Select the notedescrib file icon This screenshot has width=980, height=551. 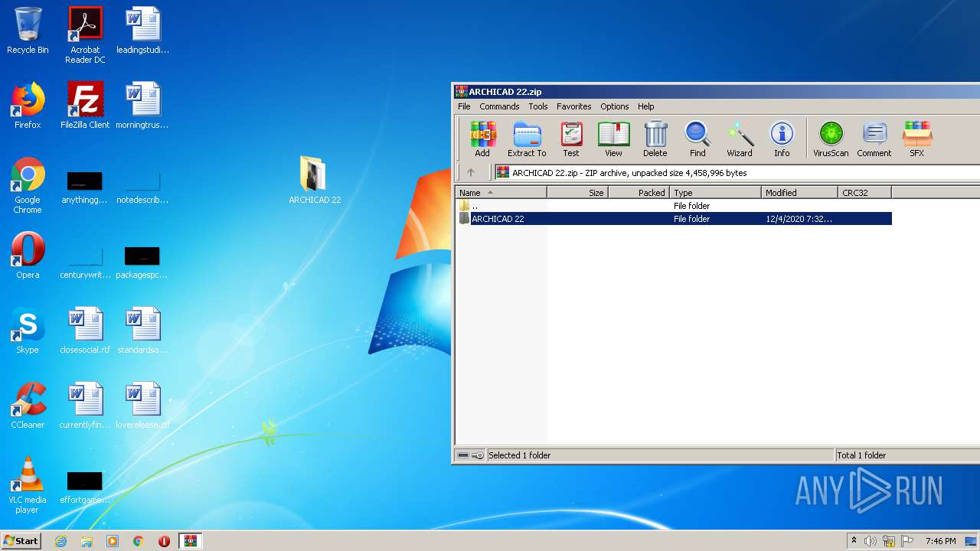click(142, 188)
